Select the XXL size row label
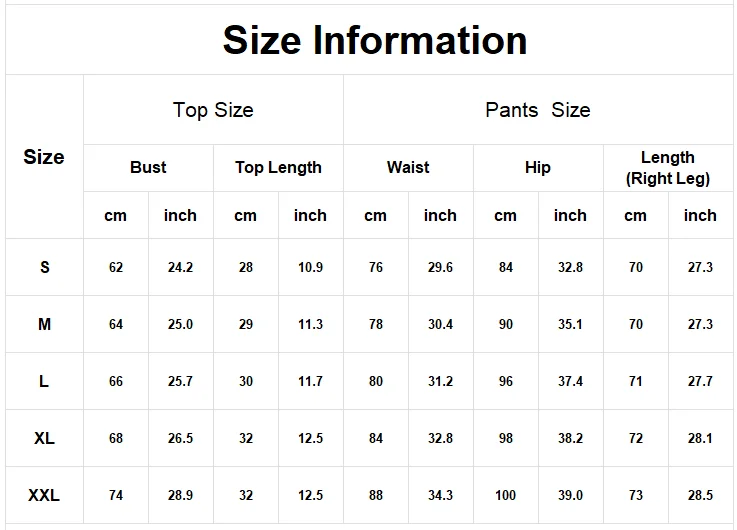737x530 pixels. tap(45, 495)
